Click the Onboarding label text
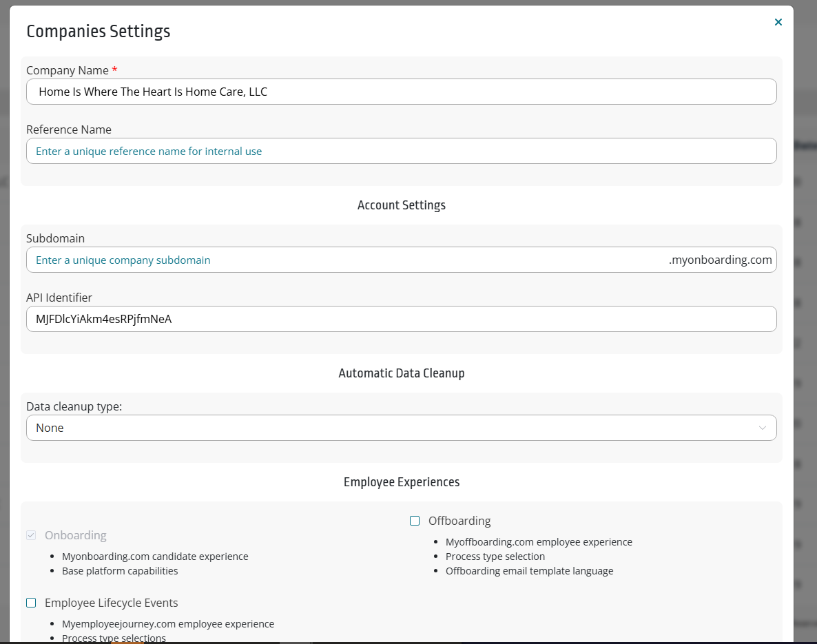 tap(75, 535)
